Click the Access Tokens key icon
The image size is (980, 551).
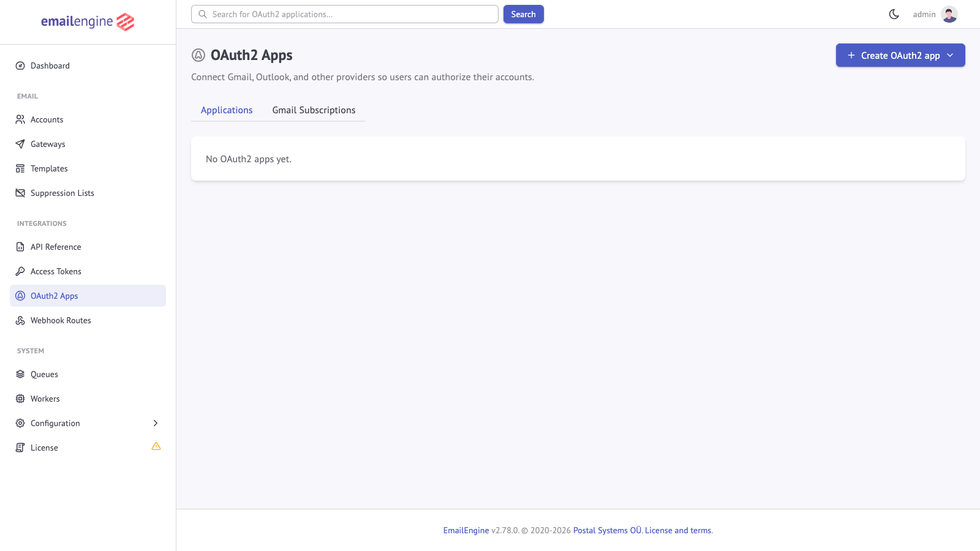click(20, 271)
